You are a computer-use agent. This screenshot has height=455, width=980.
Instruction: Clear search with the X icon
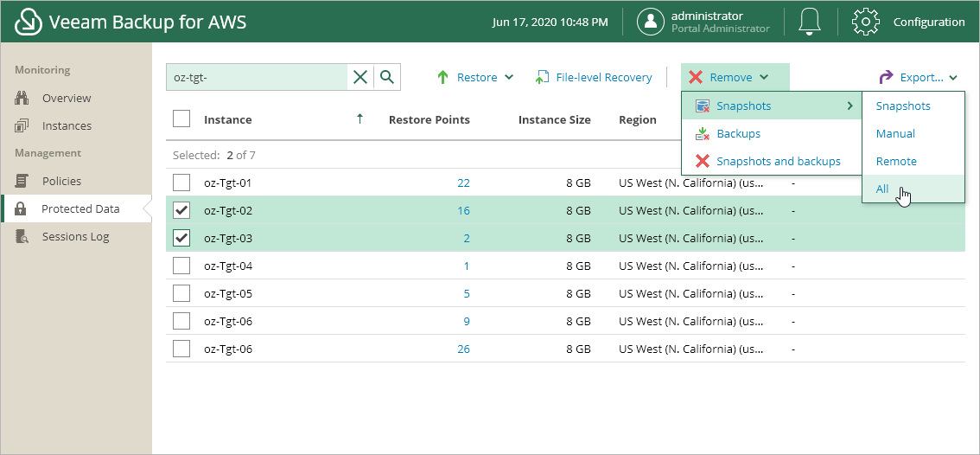[x=360, y=77]
